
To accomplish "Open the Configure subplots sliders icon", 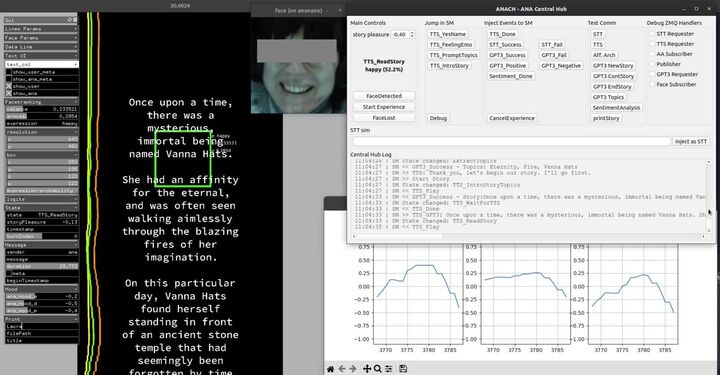I will tap(389, 369).
